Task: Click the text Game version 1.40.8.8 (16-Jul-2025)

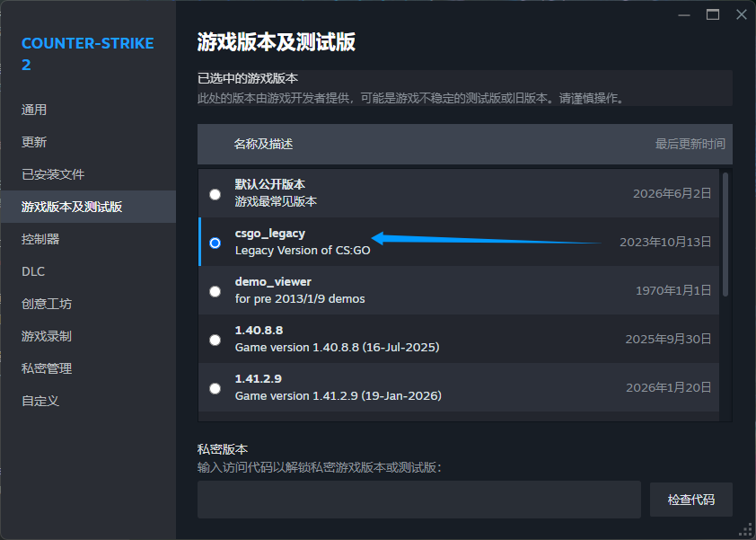Action: point(337,347)
